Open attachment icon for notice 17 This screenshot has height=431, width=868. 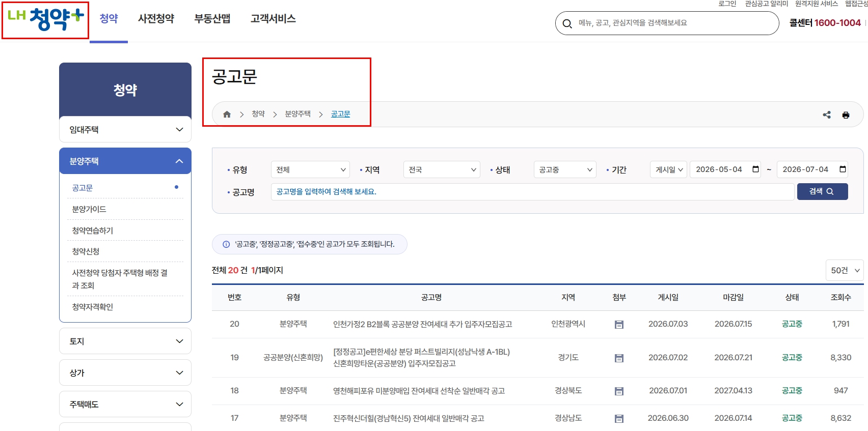pos(619,419)
